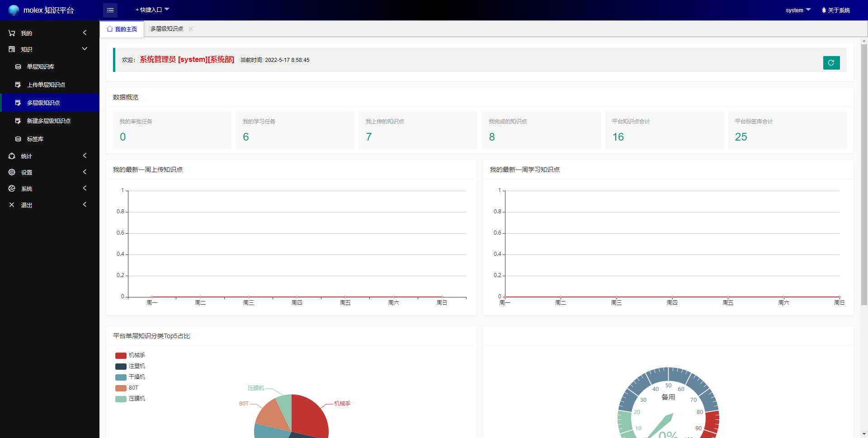
Task: Toggle the 注塑机 dark legend swatch
Action: 121,367
